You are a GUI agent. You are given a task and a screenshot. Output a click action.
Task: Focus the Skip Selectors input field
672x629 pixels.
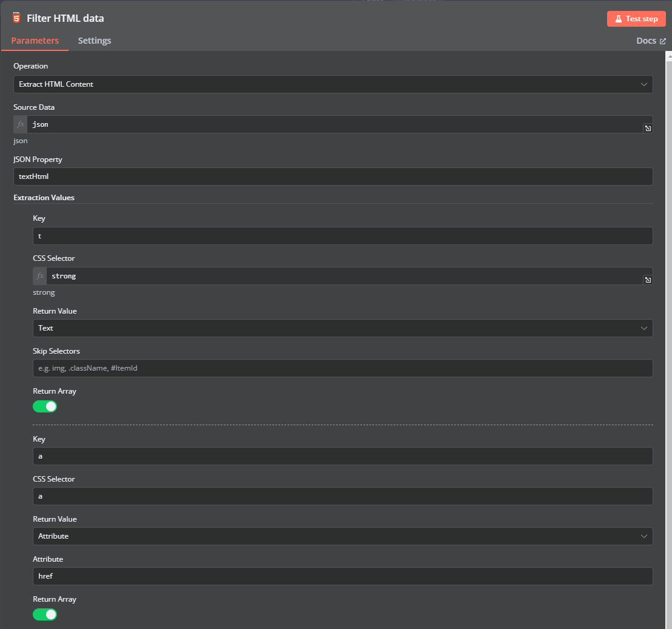point(342,368)
